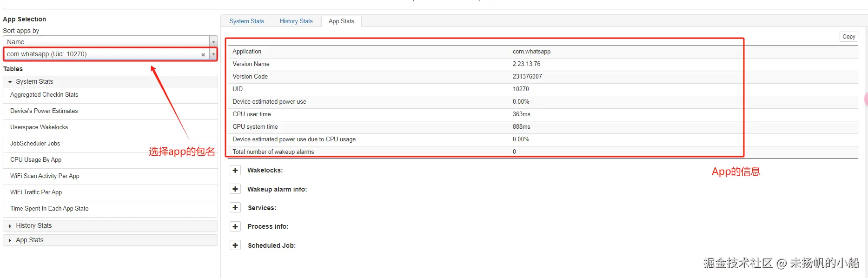Select Version Code value 231376007
The height and width of the screenshot is (278, 868).
point(527,77)
